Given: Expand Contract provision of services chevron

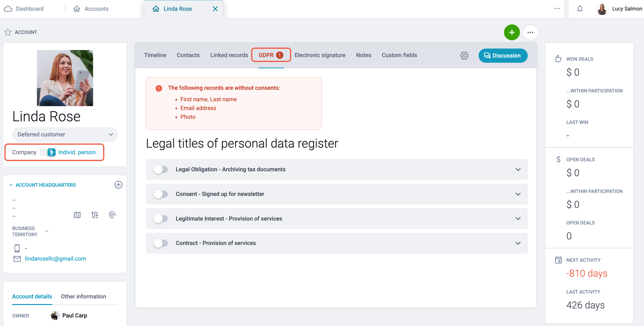Looking at the screenshot, I should coord(518,243).
